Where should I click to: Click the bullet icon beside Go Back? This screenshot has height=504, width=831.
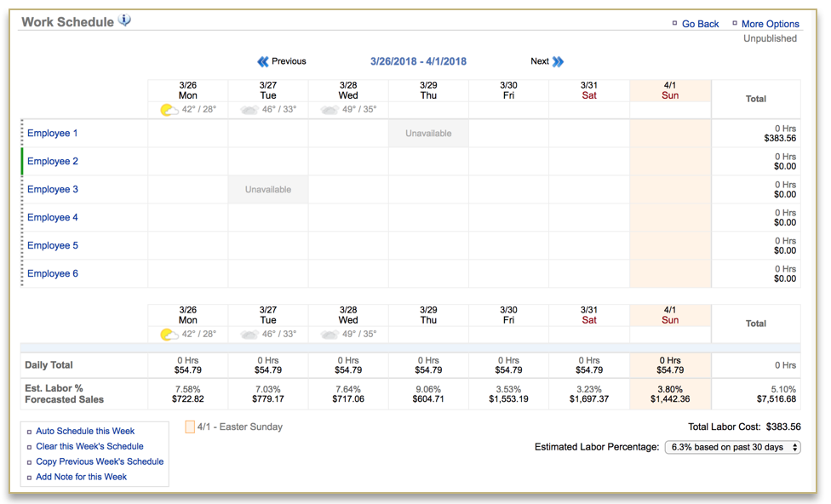(675, 24)
